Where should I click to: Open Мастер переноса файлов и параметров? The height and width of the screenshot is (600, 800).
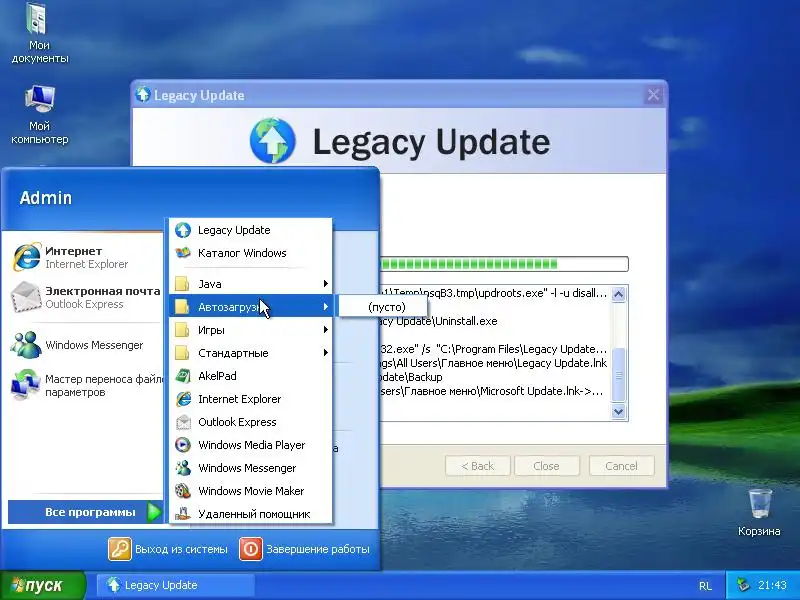pyautogui.click(x=85, y=385)
